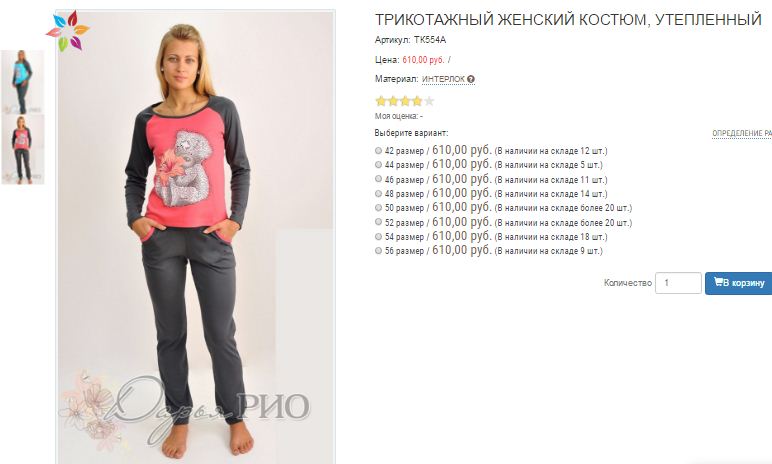Image resolution: width=772 pixels, height=464 pixels.
Task: Click the cart icon on the blue button
Action: click(x=718, y=282)
